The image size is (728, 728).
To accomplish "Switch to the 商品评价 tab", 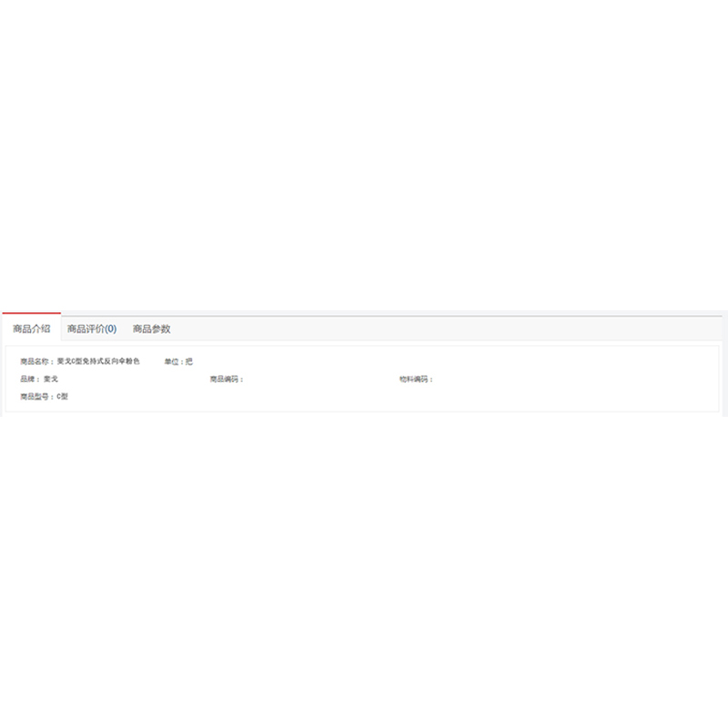I will point(86,329).
